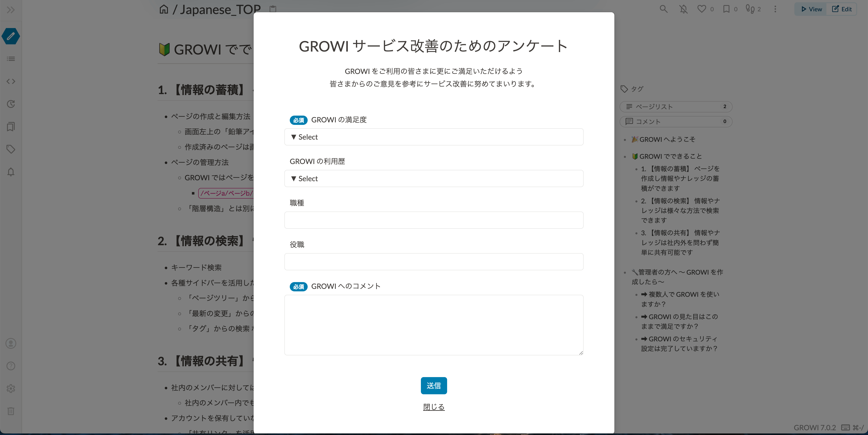
Task: Open the GROWI の満足度 Select dropdown
Action: pyautogui.click(x=434, y=137)
